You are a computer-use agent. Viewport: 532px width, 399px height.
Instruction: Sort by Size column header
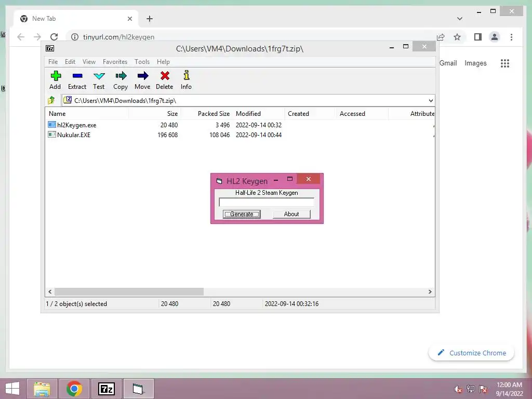154,114
